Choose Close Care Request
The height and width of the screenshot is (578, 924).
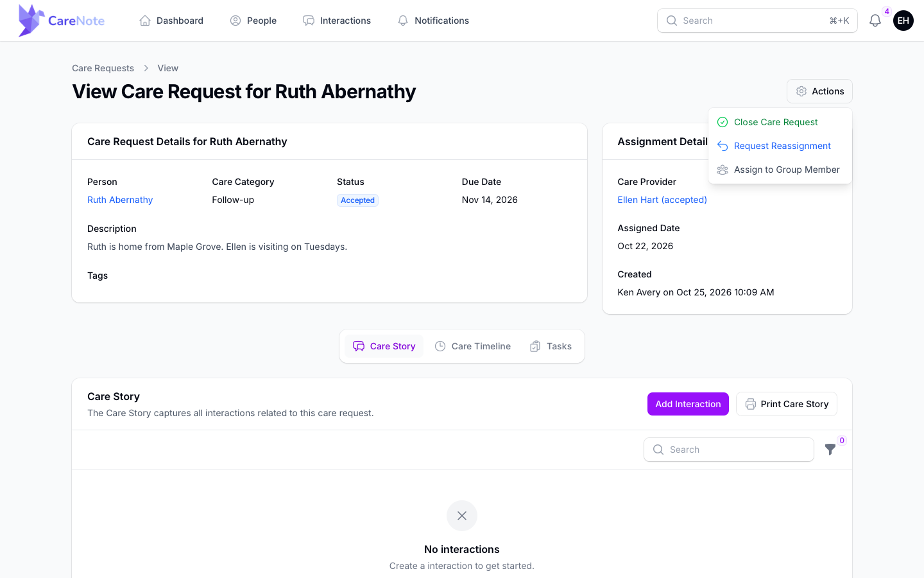(780, 122)
